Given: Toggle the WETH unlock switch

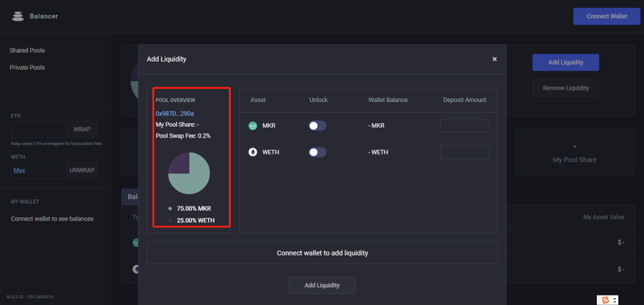Looking at the screenshot, I should click(x=317, y=152).
